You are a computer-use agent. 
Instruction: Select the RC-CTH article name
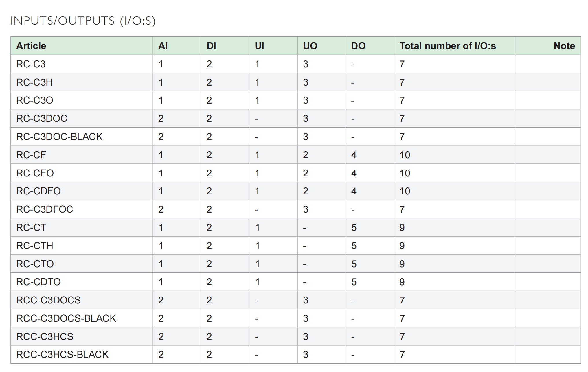[x=35, y=246]
